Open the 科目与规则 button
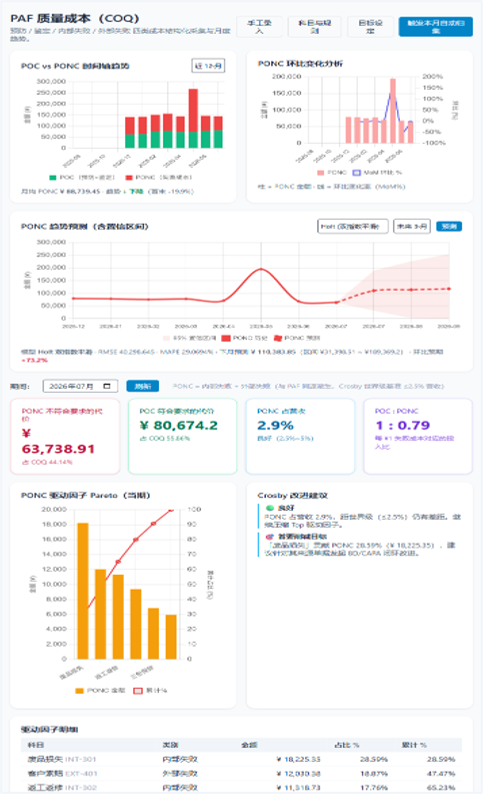483x794 pixels. tap(314, 27)
